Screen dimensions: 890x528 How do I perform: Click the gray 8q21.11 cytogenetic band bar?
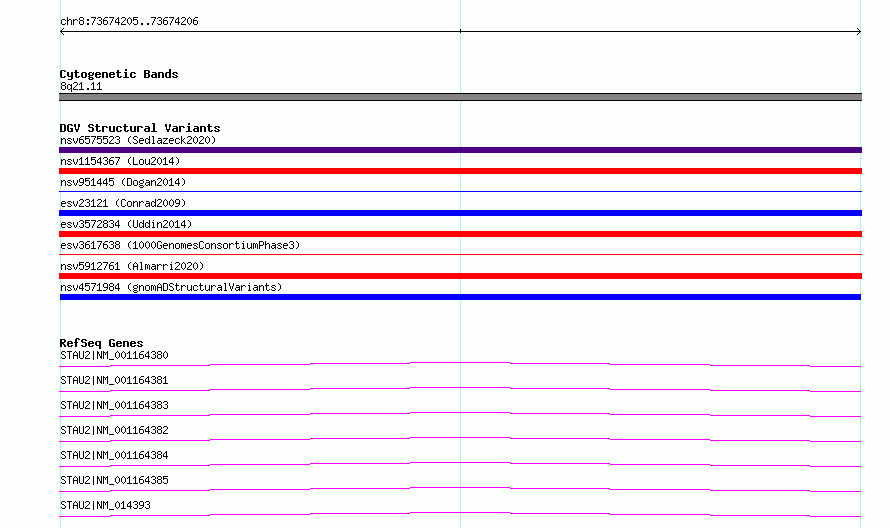(460, 97)
